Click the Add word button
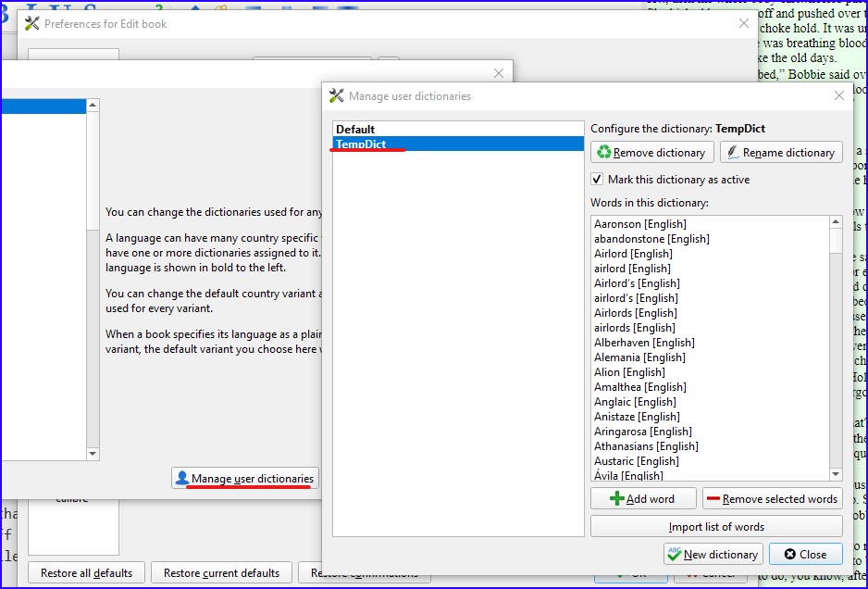Image resolution: width=868 pixels, height=589 pixels. click(x=643, y=498)
